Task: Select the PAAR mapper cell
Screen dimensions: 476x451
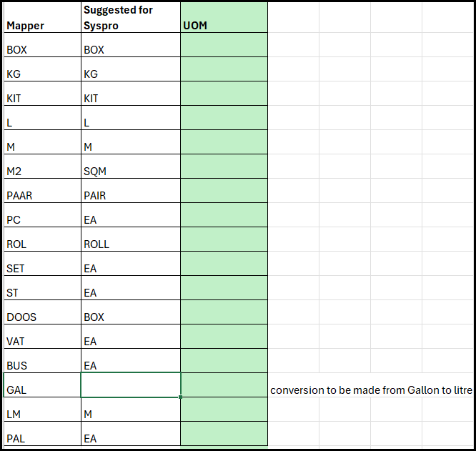Action: click(x=41, y=191)
